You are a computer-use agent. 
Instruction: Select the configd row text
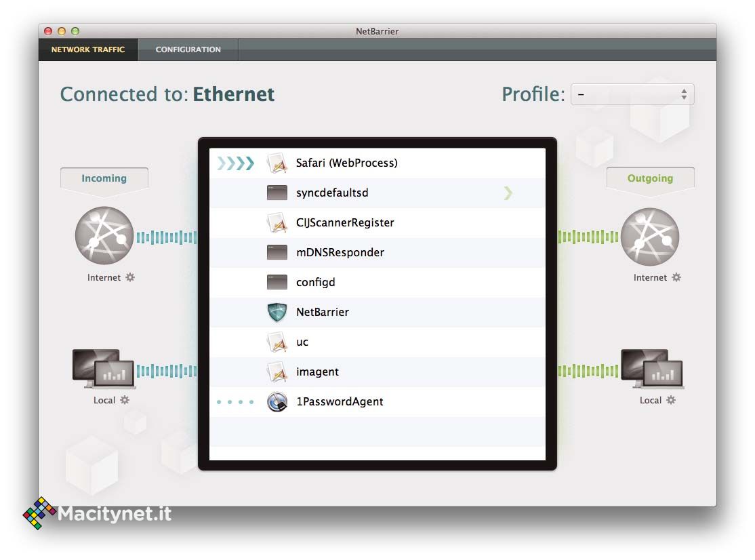pos(315,282)
